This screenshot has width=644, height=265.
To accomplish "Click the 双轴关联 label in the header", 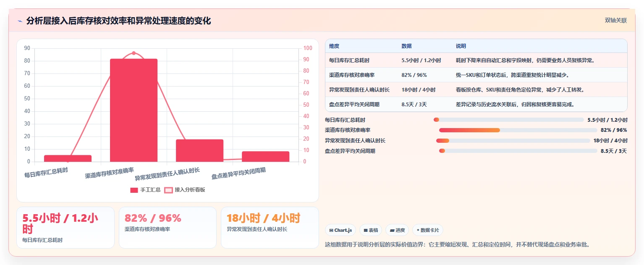I will (616, 20).
